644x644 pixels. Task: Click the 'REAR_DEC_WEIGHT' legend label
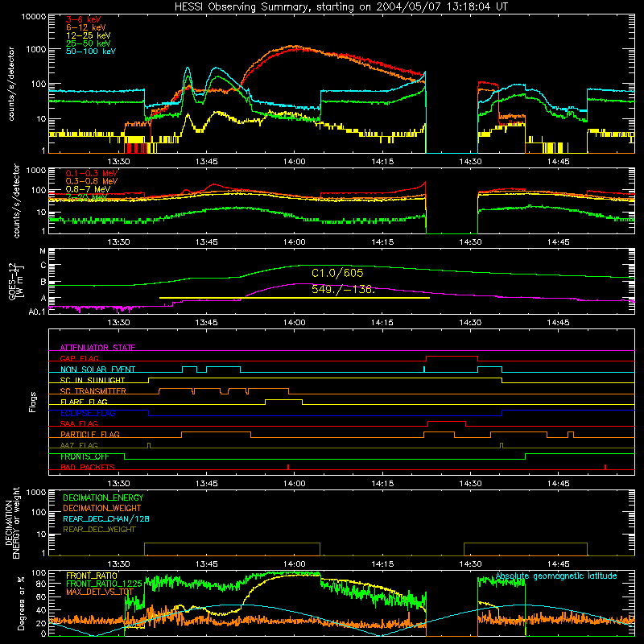99,530
